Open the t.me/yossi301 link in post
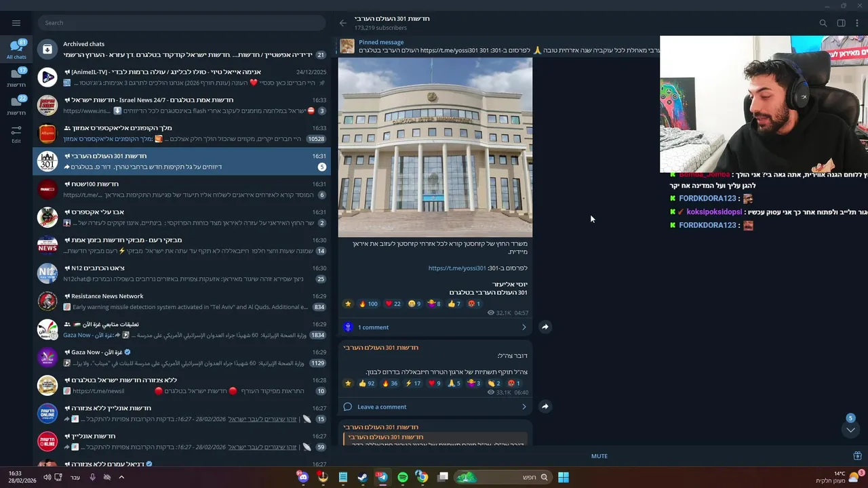The image size is (868, 488). [x=457, y=268]
